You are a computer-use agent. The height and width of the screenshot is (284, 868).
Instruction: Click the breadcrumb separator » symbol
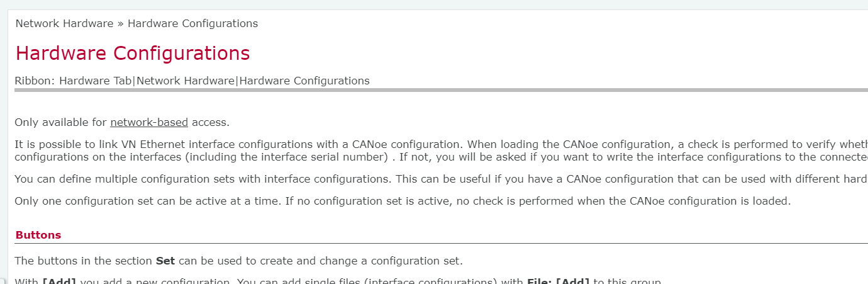coord(120,24)
